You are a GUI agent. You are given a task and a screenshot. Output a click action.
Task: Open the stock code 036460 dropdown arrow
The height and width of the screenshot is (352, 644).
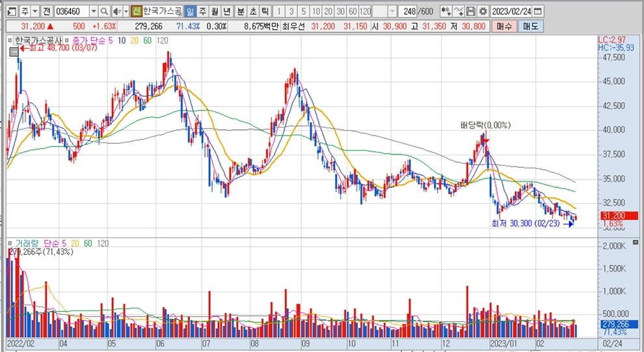(x=94, y=12)
